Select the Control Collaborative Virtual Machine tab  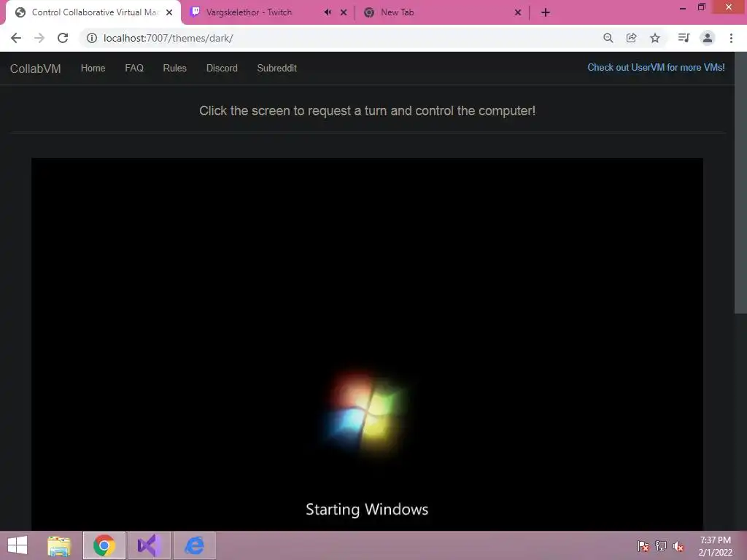[93, 13]
